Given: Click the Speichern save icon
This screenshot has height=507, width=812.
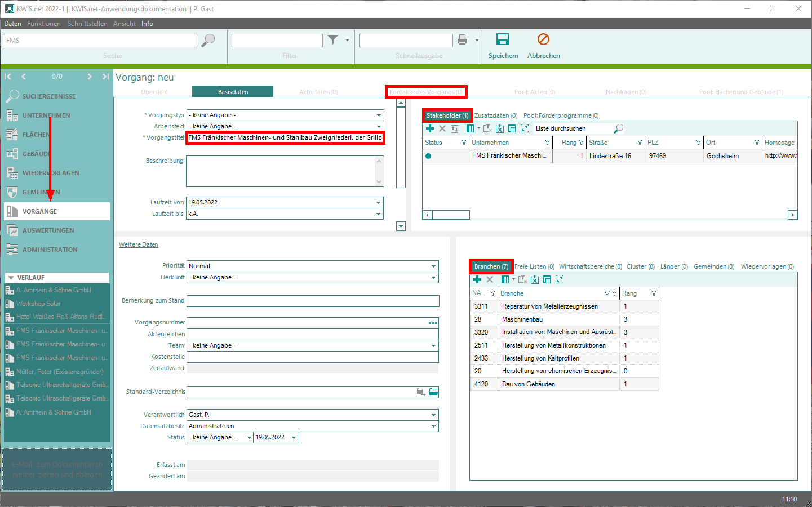Looking at the screenshot, I should pos(503,39).
